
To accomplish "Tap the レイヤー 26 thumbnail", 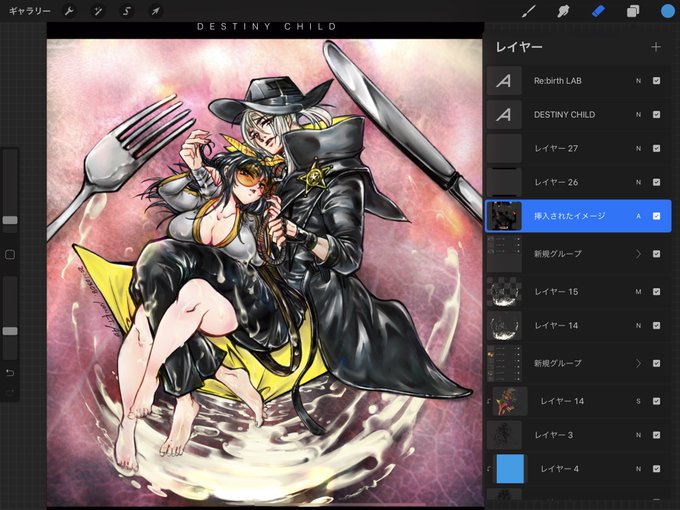I will [x=504, y=182].
